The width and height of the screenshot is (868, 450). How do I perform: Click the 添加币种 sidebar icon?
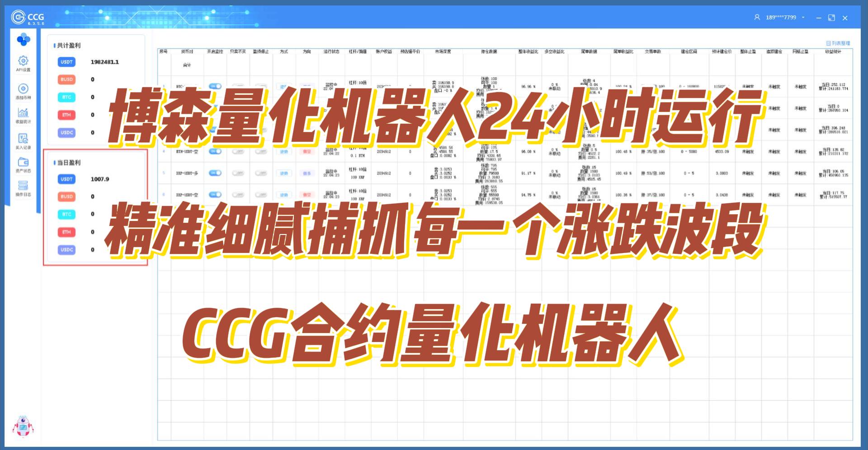click(x=23, y=89)
